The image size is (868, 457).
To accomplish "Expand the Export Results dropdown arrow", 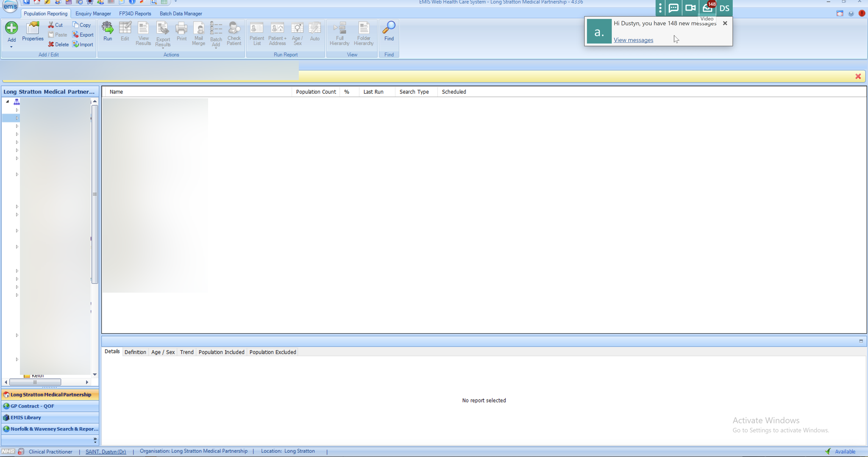I will pyautogui.click(x=163, y=48).
